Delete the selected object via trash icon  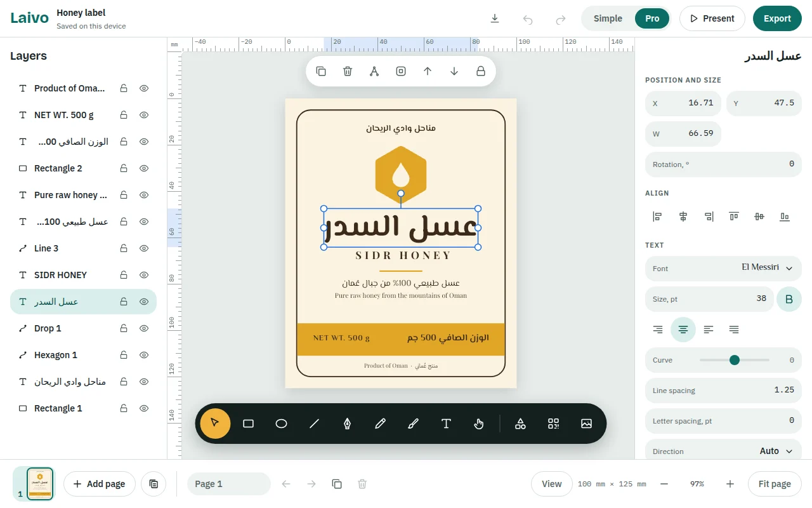click(348, 71)
